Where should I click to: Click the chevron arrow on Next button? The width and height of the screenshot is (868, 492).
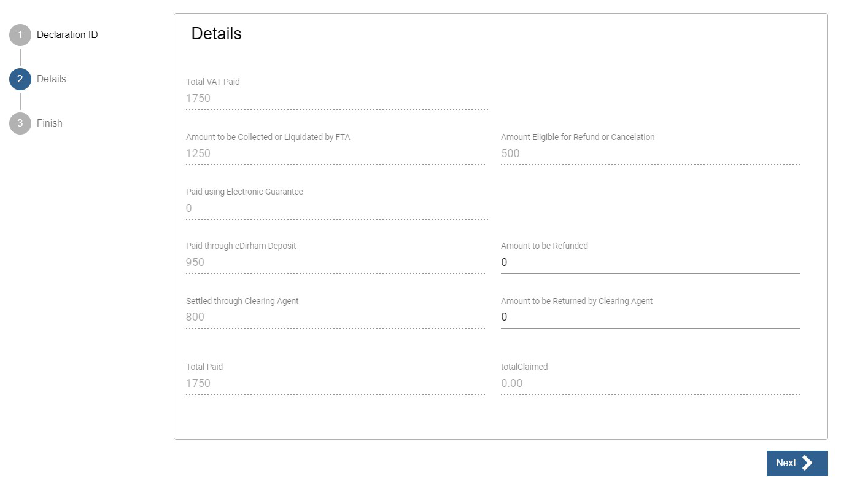pyautogui.click(x=808, y=463)
